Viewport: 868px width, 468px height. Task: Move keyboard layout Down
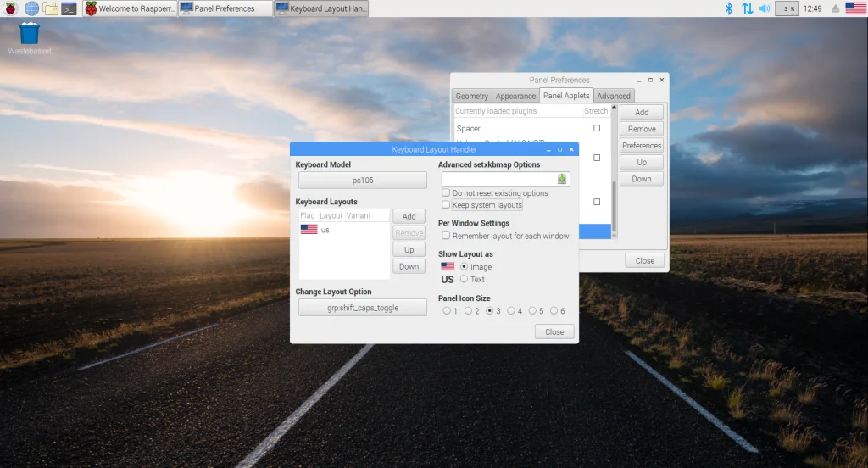[409, 266]
